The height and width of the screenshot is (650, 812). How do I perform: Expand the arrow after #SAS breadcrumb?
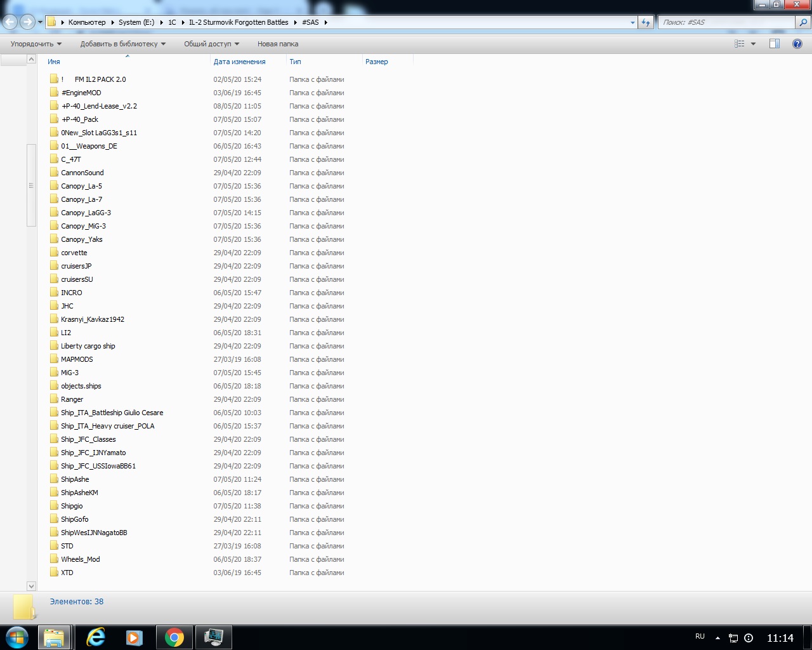325,22
